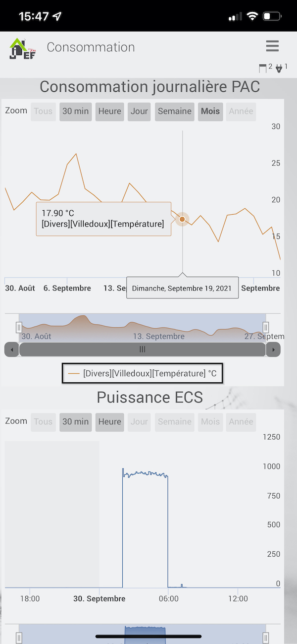The height and width of the screenshot is (644, 297).
Task: Select the Mois zoom option on the PAC chart
Action: (x=210, y=111)
